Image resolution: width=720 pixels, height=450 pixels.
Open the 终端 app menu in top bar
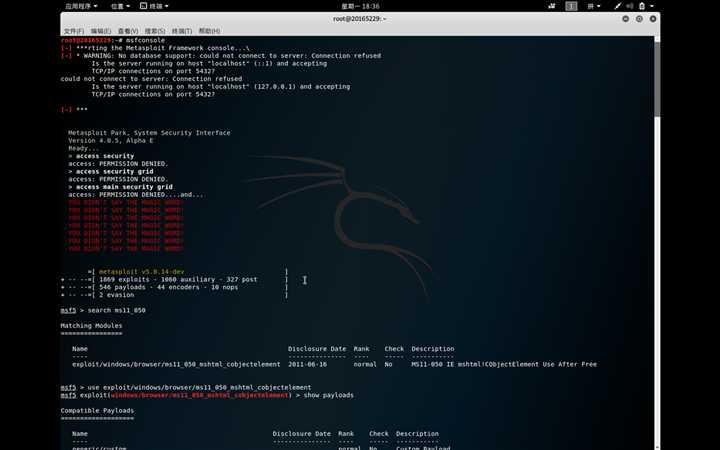pyautogui.click(x=159, y=6)
